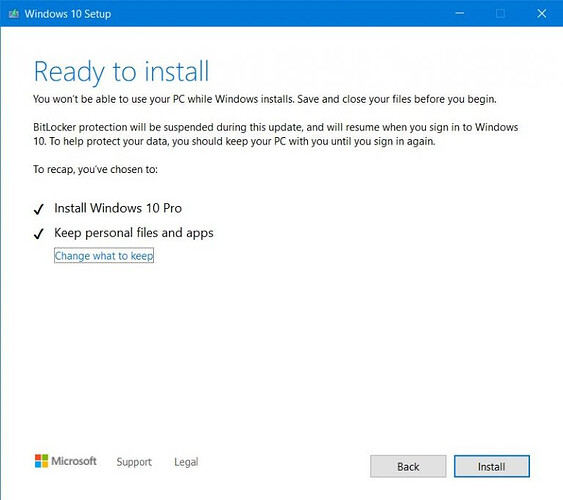The width and height of the screenshot is (563, 500).
Task: Go to the previous step with Back
Action: click(408, 466)
